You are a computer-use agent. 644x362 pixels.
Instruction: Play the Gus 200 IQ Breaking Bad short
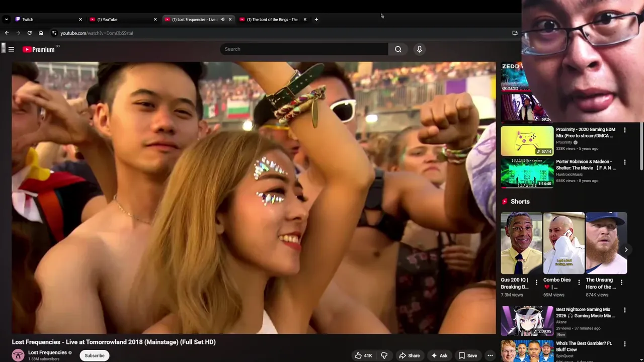521,243
